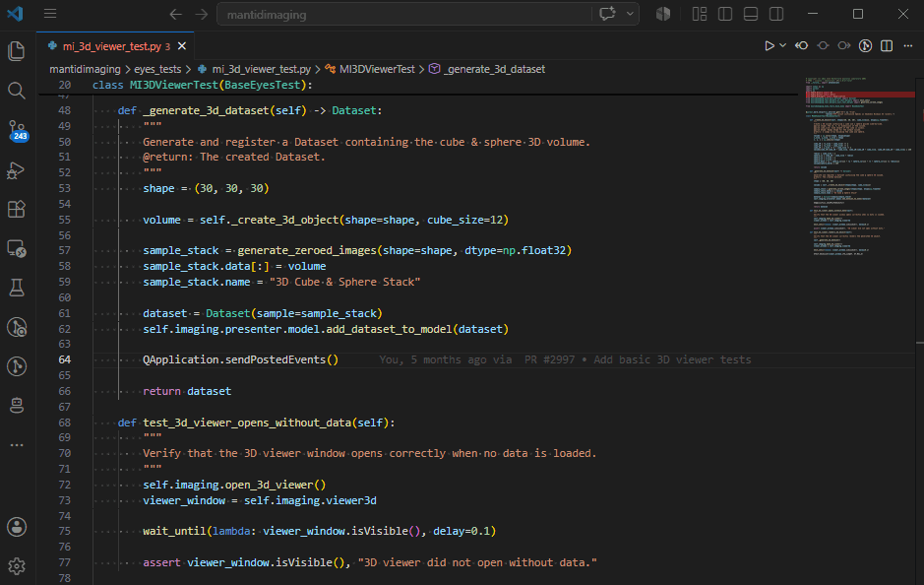Open mantidimaging breadcrumb folder
The height and width of the screenshot is (585, 924).
85,69
